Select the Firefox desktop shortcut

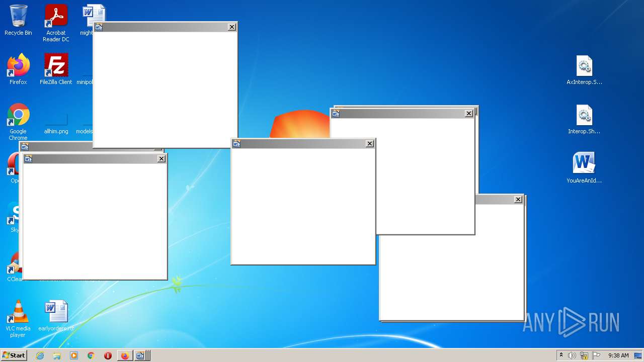pos(18,69)
